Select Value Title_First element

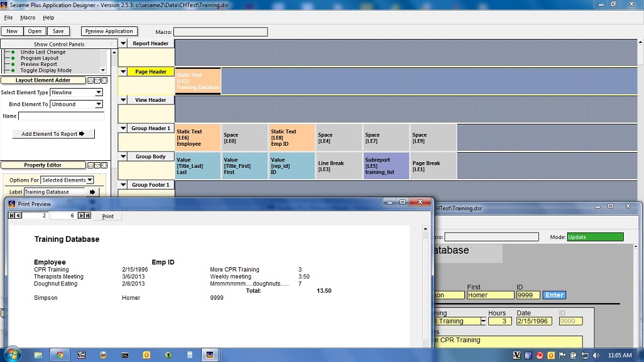(245, 166)
